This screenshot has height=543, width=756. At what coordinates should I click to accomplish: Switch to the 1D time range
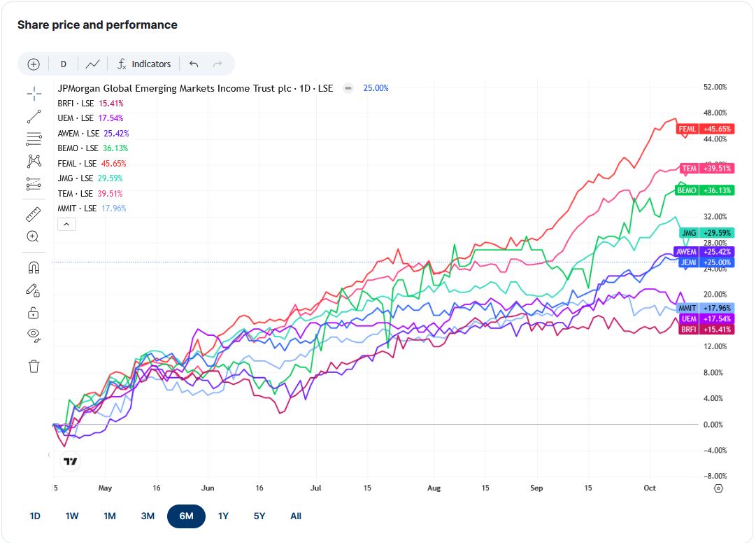(x=35, y=516)
